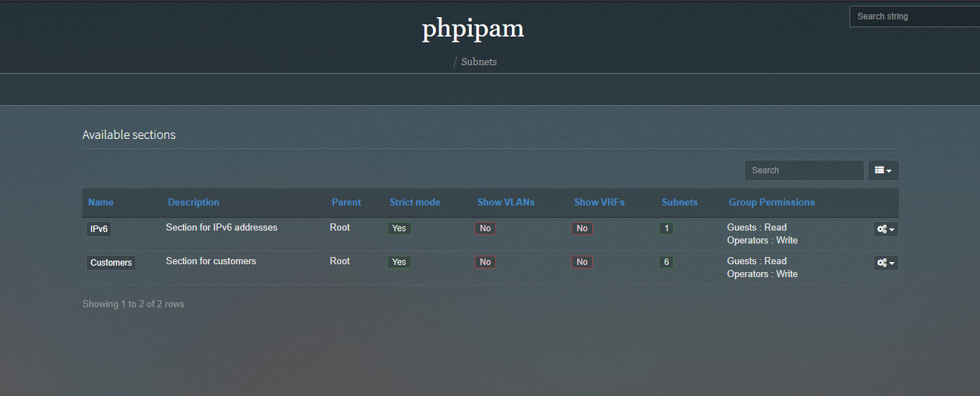Open the gears action menu for Customers row

pyautogui.click(x=885, y=263)
